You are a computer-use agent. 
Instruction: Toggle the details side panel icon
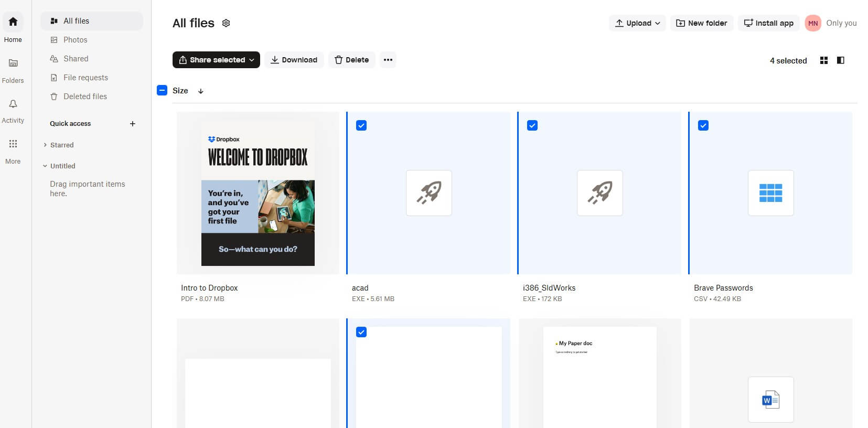pos(841,60)
